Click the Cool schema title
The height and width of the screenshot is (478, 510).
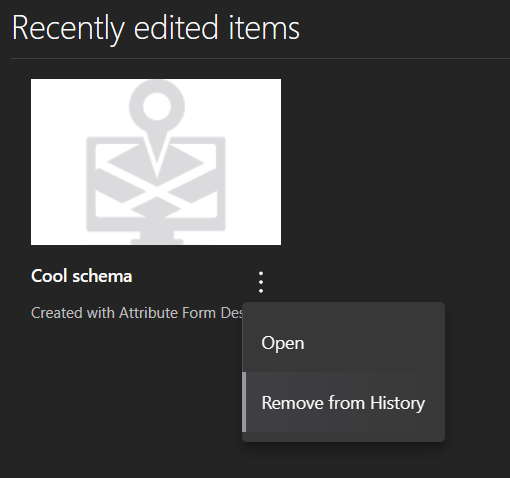82,276
